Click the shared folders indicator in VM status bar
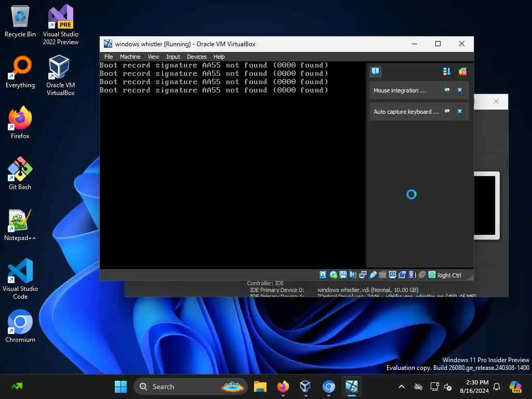Image resolution: width=532 pixels, height=399 pixels. [x=382, y=275]
